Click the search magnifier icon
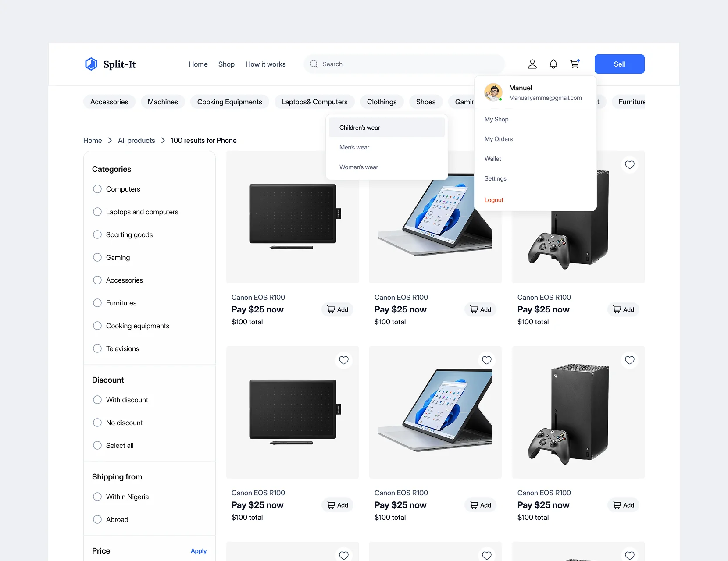The width and height of the screenshot is (728, 561). [x=314, y=64]
